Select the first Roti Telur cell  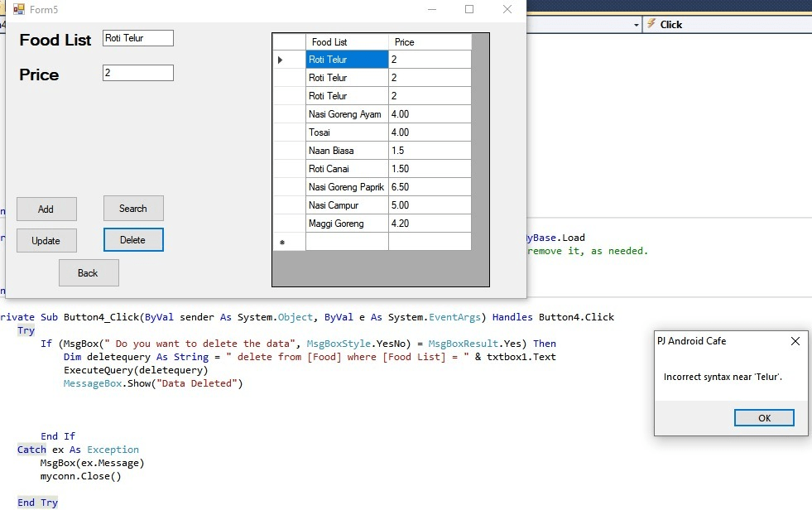point(347,60)
